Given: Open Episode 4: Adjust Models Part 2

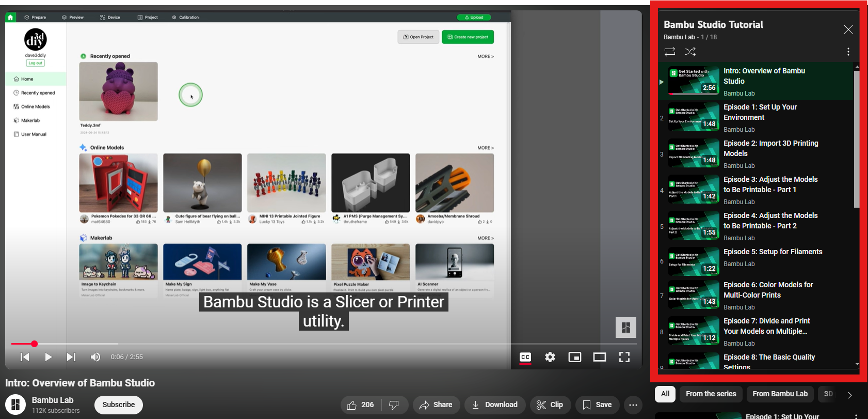Looking at the screenshot, I should pyautogui.click(x=756, y=226).
